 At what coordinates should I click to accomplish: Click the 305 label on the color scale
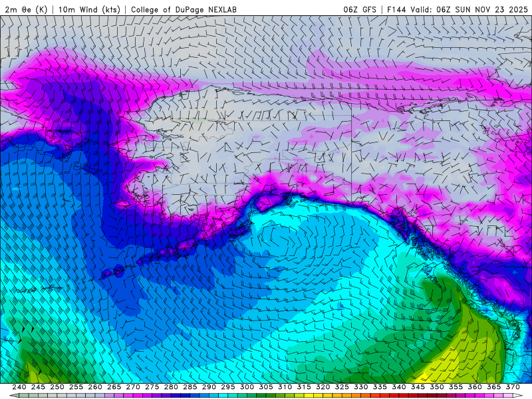tap(266, 387)
